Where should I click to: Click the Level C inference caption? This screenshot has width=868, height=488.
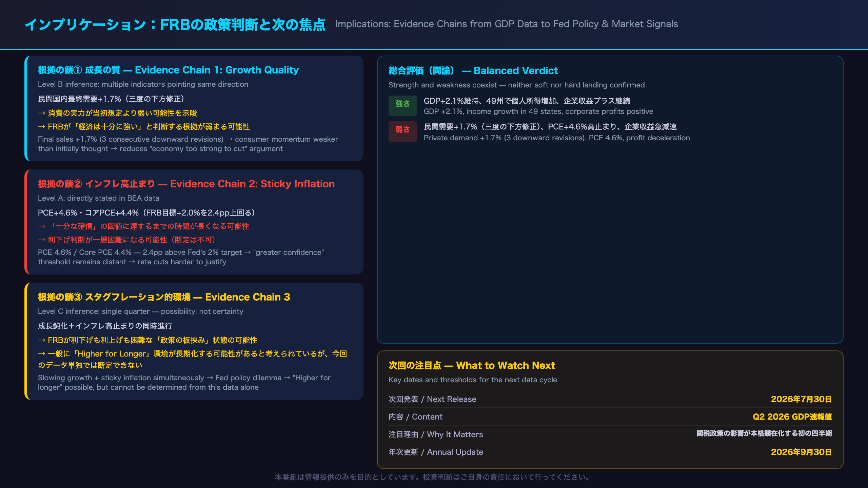click(x=140, y=311)
